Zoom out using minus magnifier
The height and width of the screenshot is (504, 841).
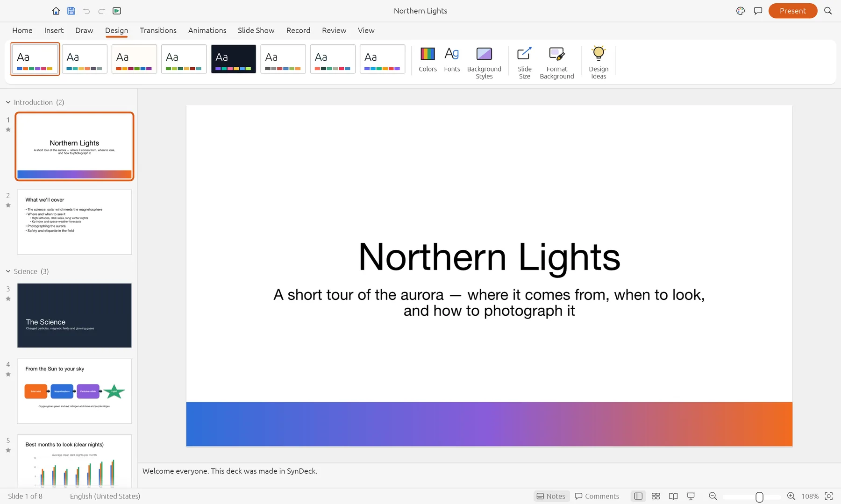click(713, 496)
